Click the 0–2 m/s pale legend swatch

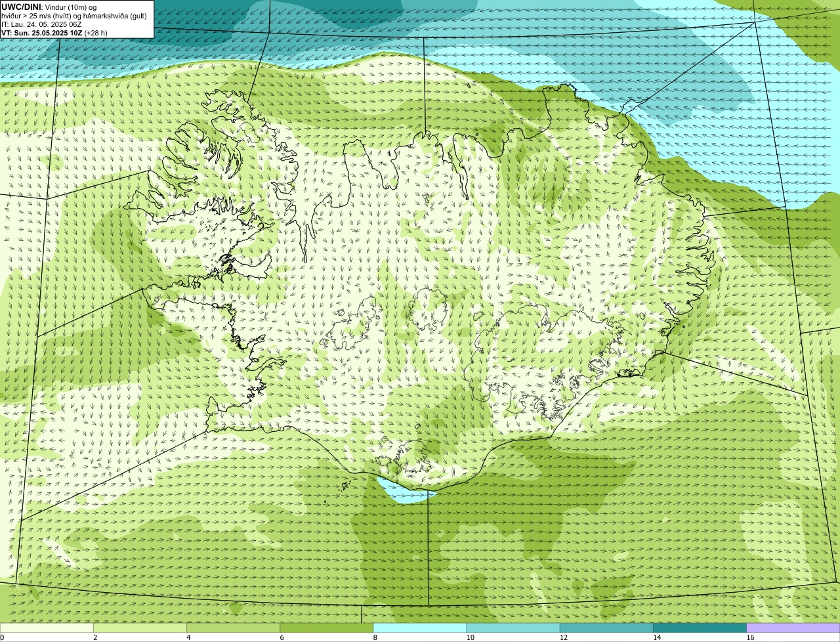tap(47, 628)
